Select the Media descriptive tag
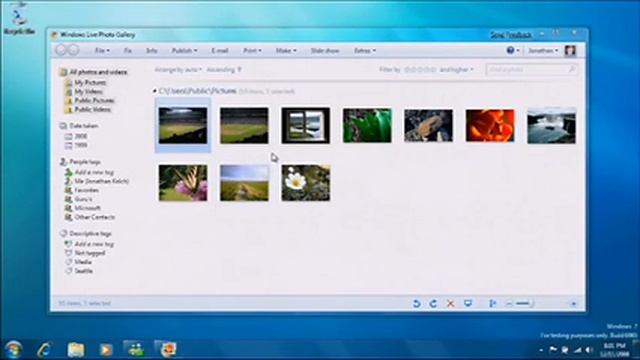The width and height of the screenshot is (640, 360). click(83, 262)
